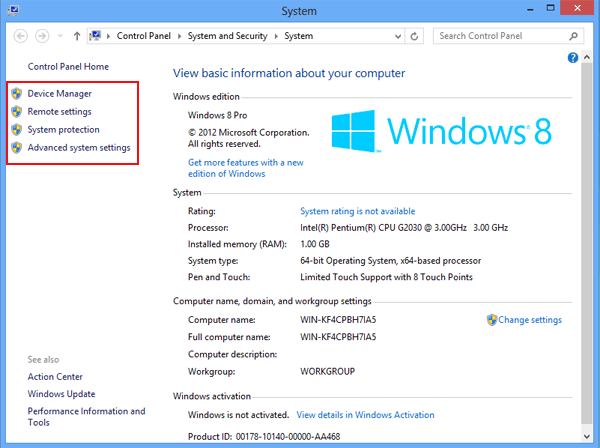The height and width of the screenshot is (448, 600).
Task: Minimize the System window
Action: (530, 8)
